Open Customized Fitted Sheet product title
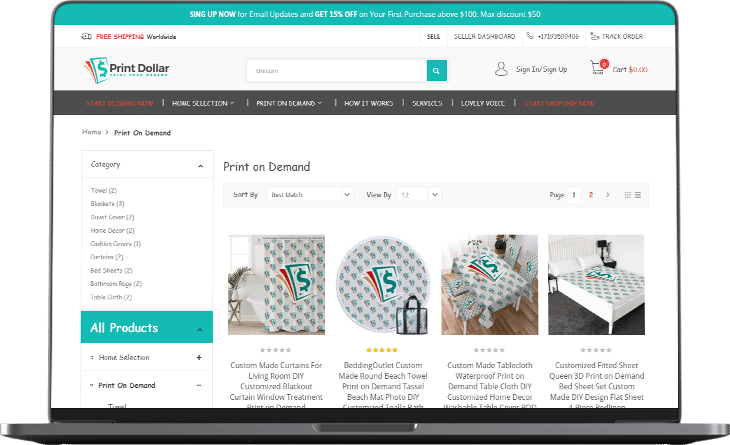730x445 pixels. click(596, 385)
